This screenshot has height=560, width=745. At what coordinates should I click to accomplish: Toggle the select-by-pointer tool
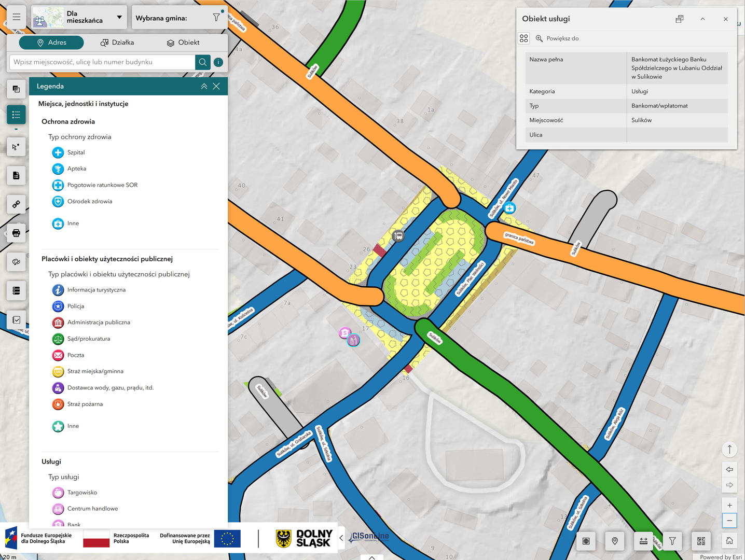tap(16, 147)
